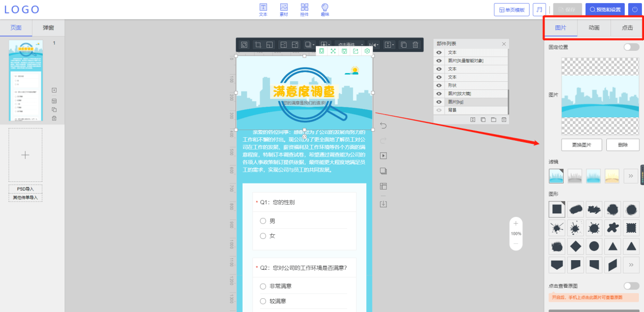Show the 背景 layer via eye icon
Image resolution: width=644 pixels, height=312 pixels.
439,110
